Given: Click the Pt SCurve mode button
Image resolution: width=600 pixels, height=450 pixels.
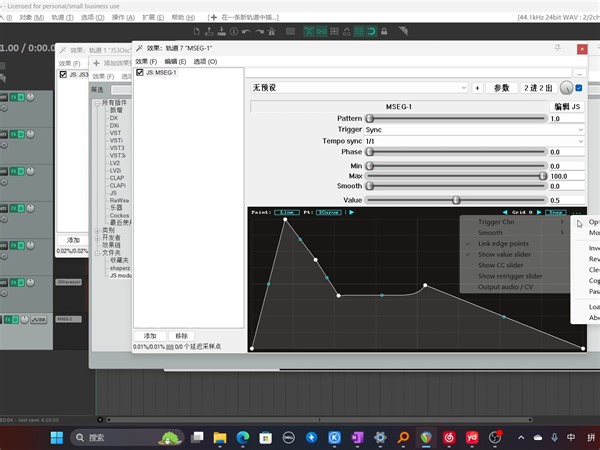Looking at the screenshot, I should point(328,212).
